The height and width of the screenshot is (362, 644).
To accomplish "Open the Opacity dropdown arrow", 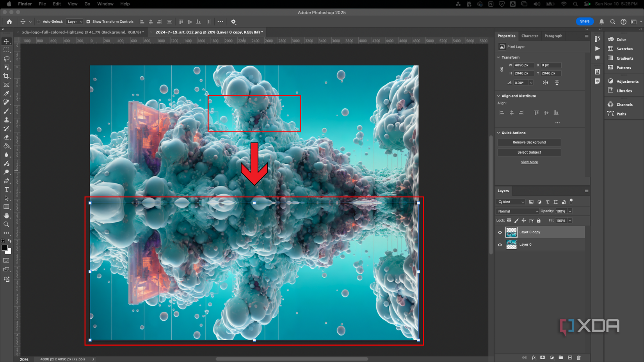I will tap(570, 211).
